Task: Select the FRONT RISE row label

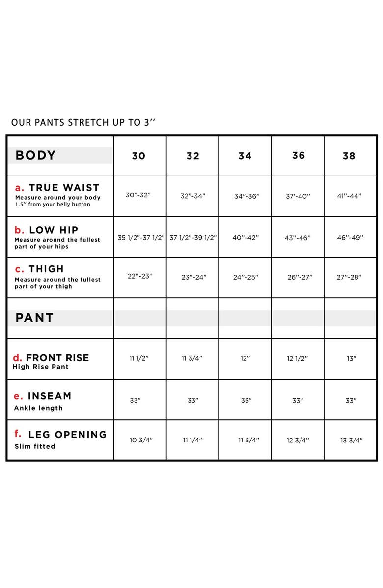Action: click(57, 358)
